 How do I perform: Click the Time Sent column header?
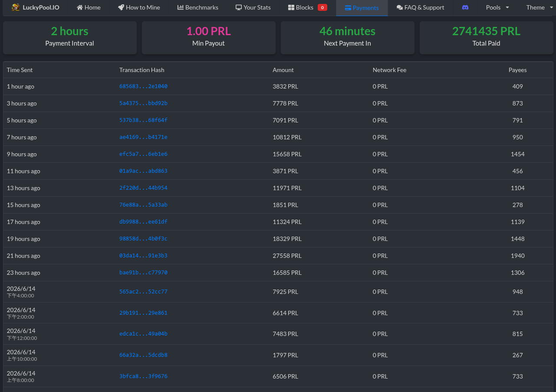pos(20,70)
